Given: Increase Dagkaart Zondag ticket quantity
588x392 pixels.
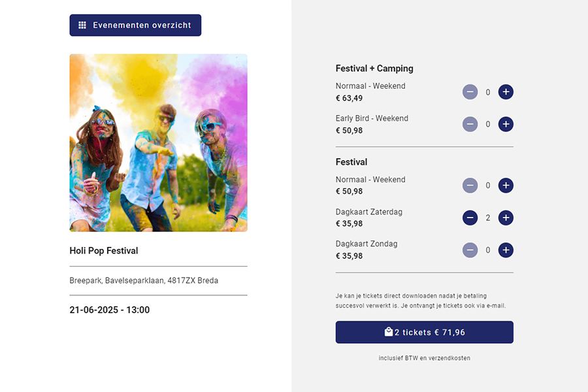Looking at the screenshot, I should click(506, 250).
